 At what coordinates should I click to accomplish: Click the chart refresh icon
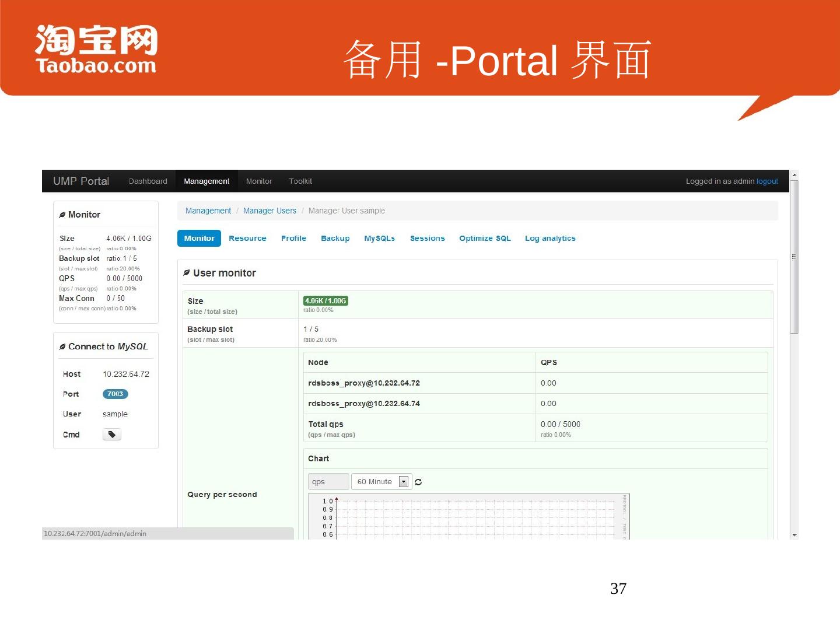(418, 482)
